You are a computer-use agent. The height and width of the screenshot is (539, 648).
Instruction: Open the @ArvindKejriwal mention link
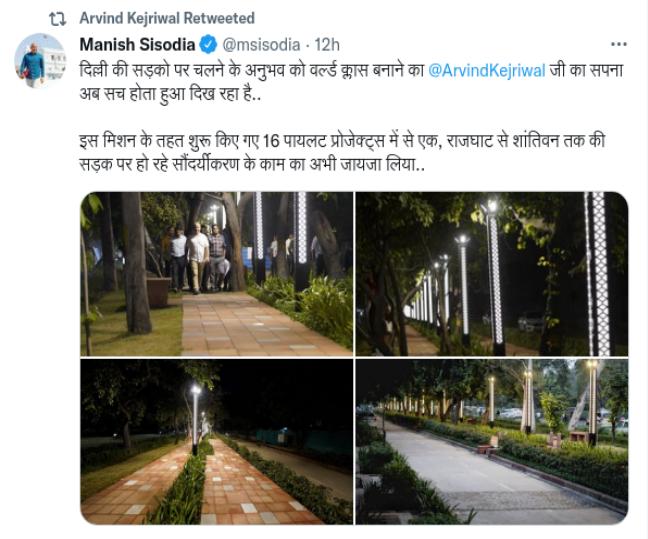(487, 71)
